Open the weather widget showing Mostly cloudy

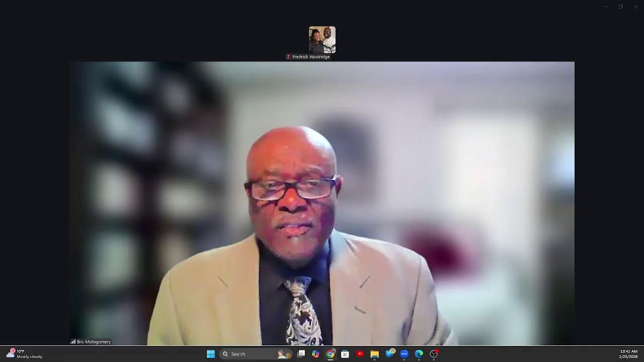(x=24, y=354)
